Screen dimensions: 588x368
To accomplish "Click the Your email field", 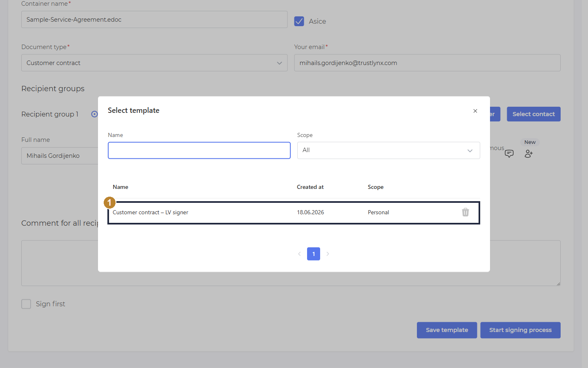I will coord(427,63).
